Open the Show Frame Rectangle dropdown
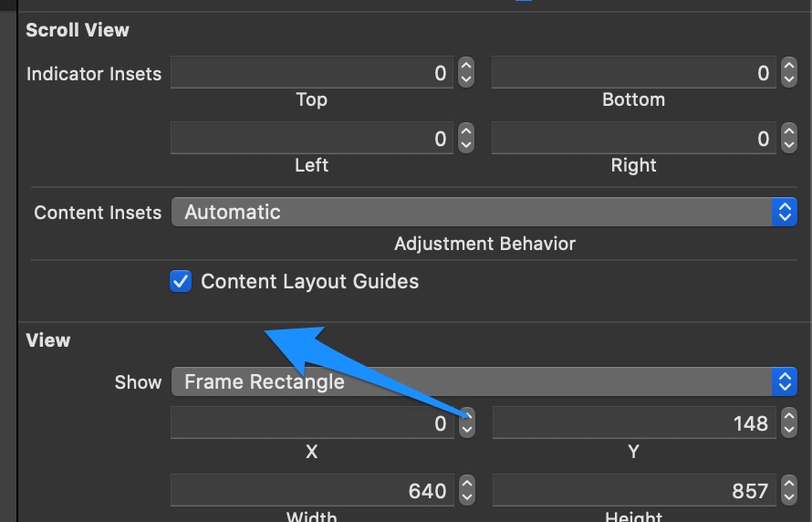 484,381
